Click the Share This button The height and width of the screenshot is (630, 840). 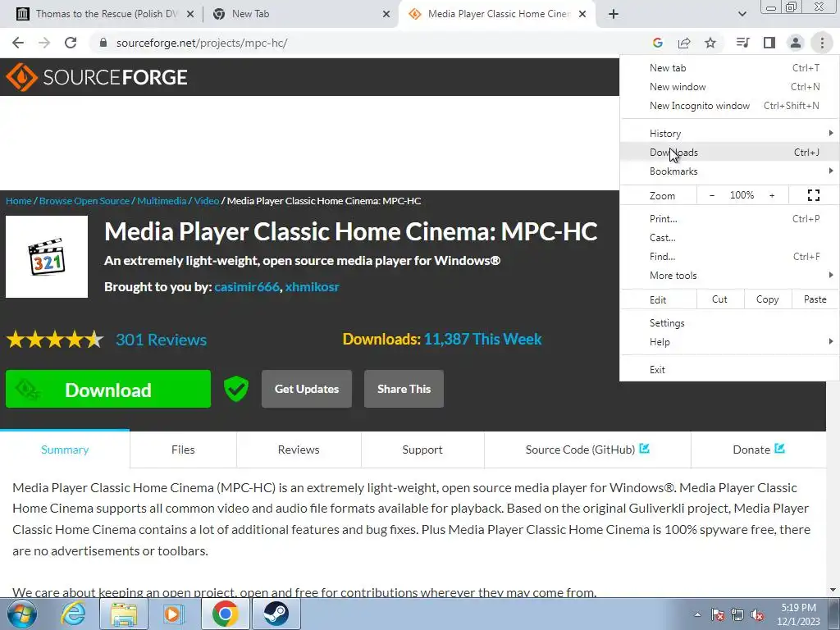(404, 389)
